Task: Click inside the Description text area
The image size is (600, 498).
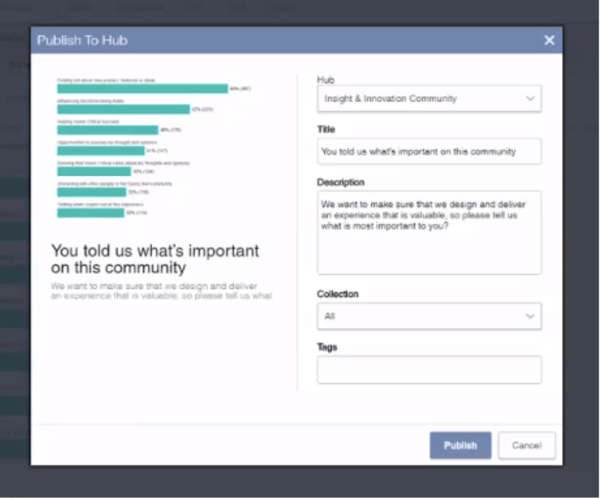Action: (429, 232)
